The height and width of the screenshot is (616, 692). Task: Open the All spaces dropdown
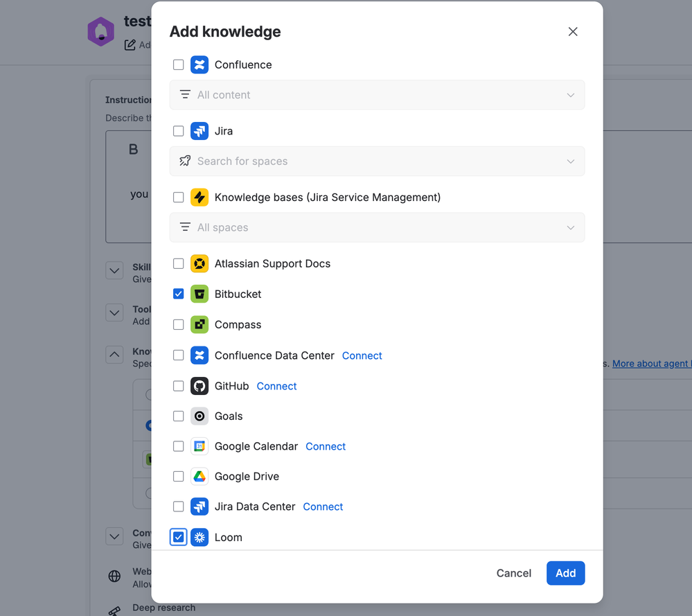[x=377, y=227]
